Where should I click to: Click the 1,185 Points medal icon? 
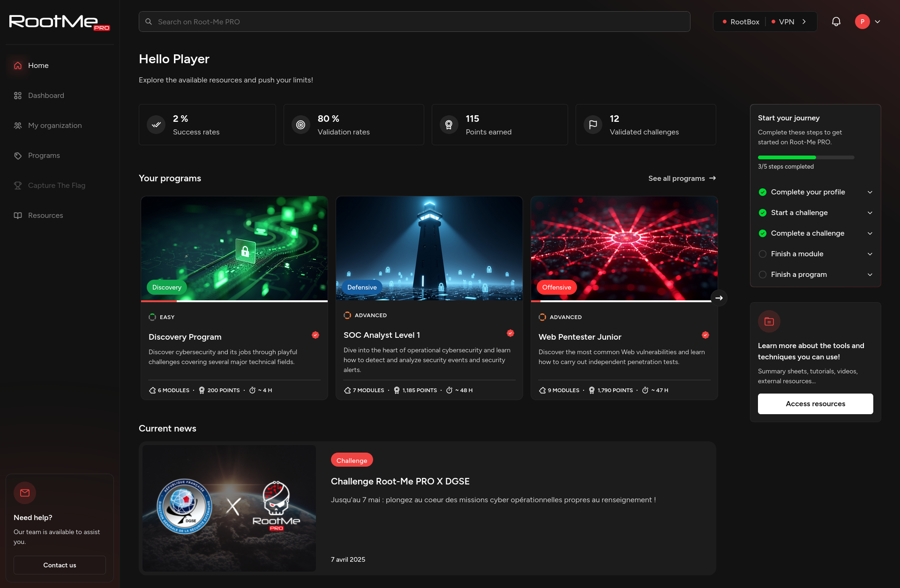(397, 390)
